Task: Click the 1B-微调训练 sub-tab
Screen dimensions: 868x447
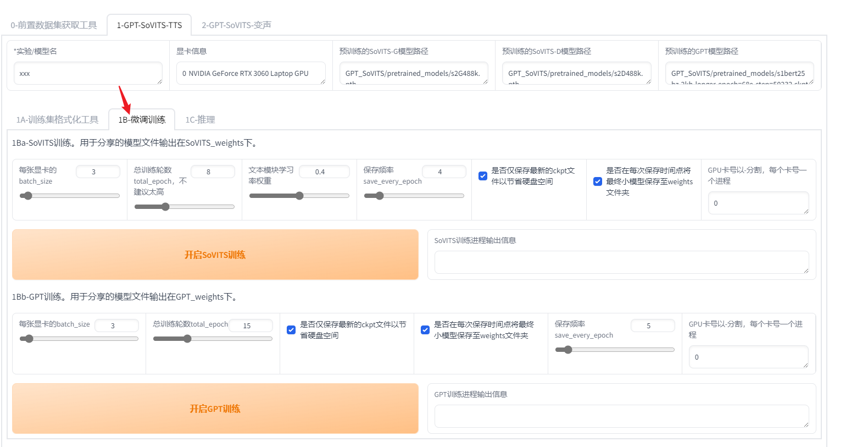Action: (x=142, y=120)
